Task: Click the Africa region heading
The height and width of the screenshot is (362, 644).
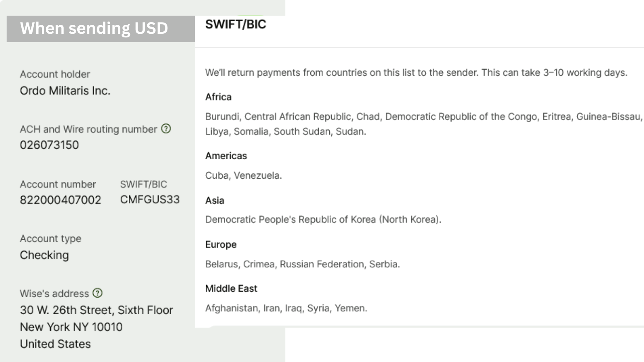Action: point(218,97)
